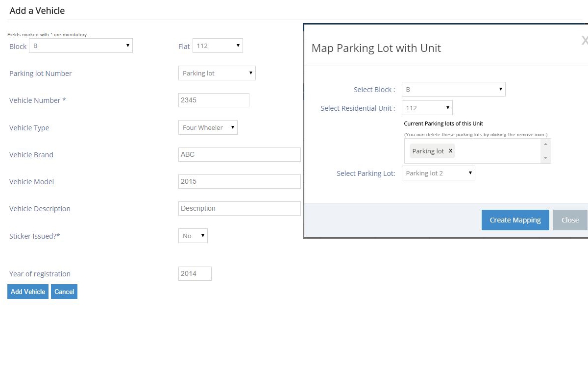Open the Flat dropdown showing 112
588x392 pixels.
pos(218,46)
